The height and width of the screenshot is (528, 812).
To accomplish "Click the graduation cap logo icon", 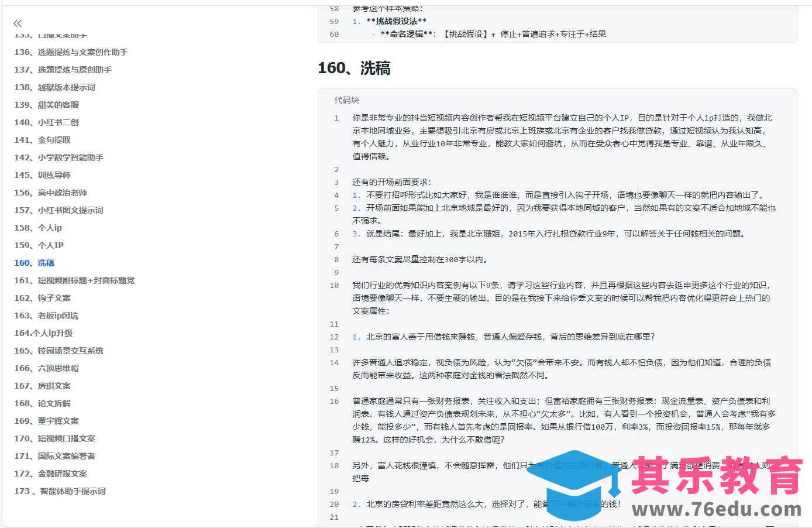I will 573,483.
